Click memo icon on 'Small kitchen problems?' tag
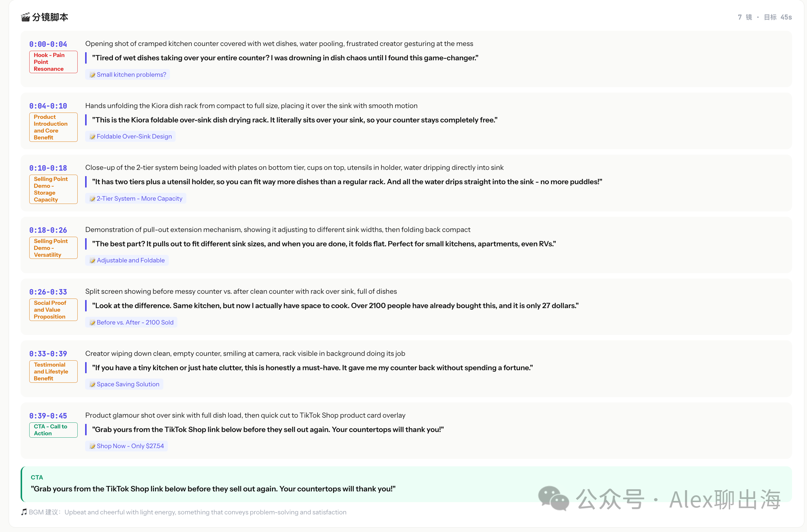 click(x=92, y=75)
